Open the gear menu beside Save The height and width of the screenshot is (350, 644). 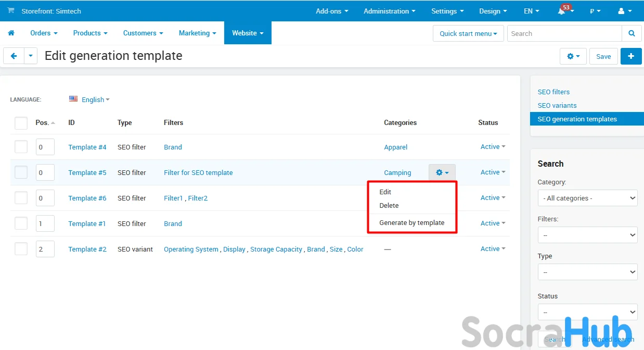(x=573, y=56)
